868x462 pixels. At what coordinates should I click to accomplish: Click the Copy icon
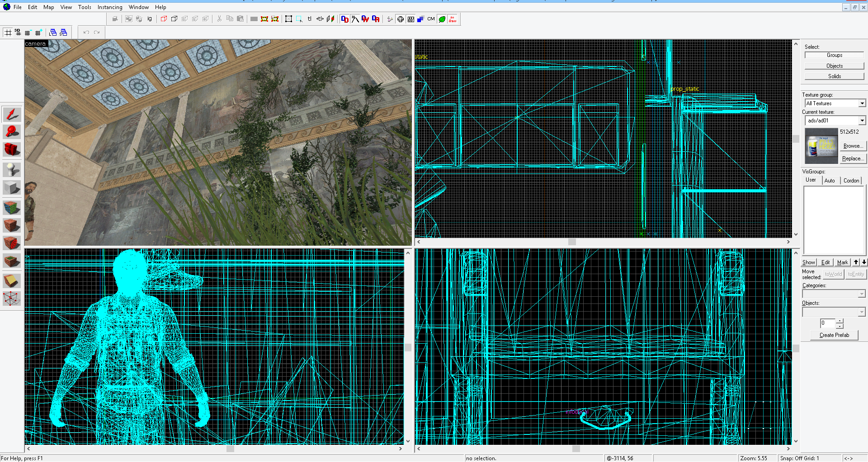click(x=230, y=19)
